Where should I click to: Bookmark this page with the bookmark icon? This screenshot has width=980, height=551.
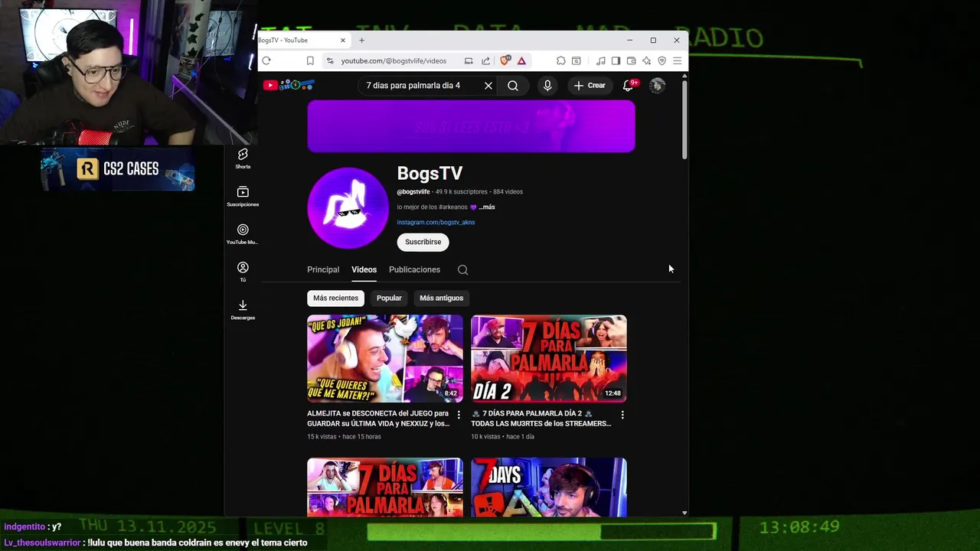(310, 61)
